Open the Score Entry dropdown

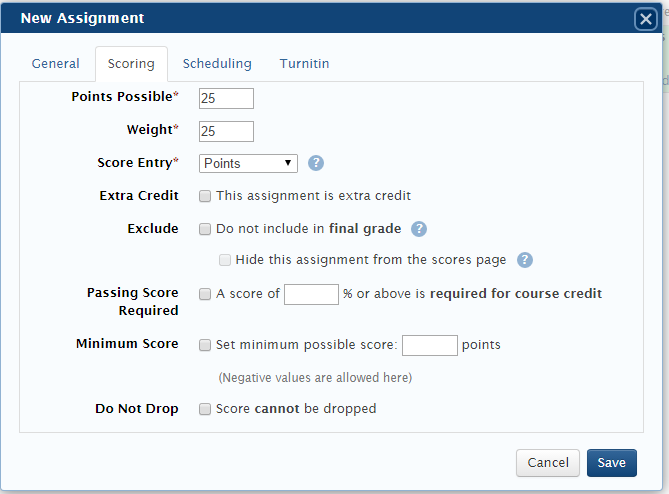click(x=248, y=163)
